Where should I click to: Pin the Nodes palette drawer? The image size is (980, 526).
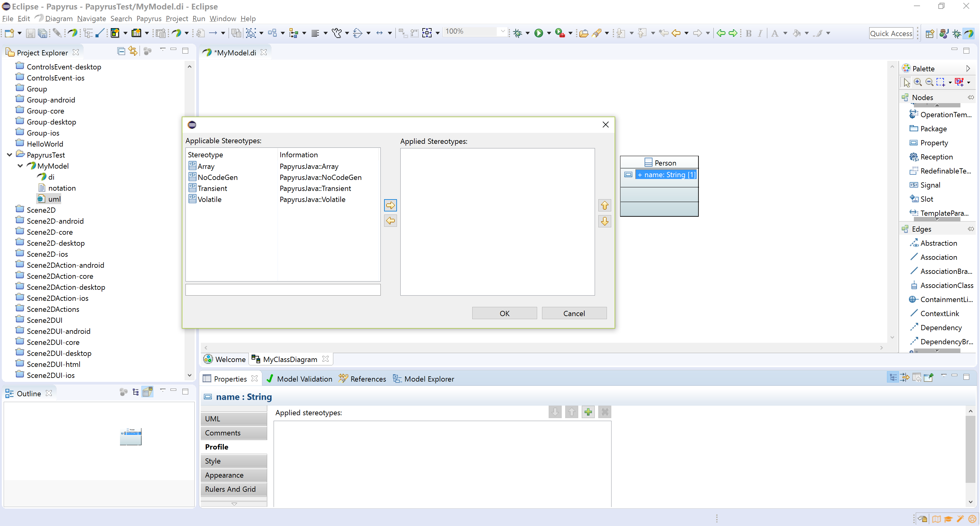[971, 97]
